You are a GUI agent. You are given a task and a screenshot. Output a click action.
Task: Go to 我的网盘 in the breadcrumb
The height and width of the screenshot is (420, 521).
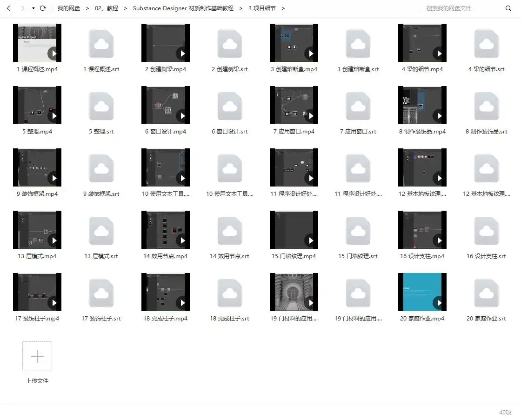coord(69,8)
